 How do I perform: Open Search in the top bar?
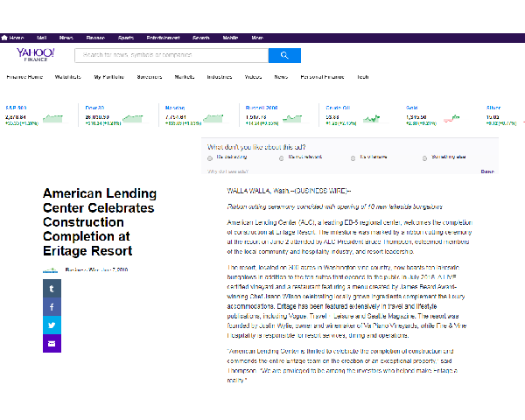[201, 38]
